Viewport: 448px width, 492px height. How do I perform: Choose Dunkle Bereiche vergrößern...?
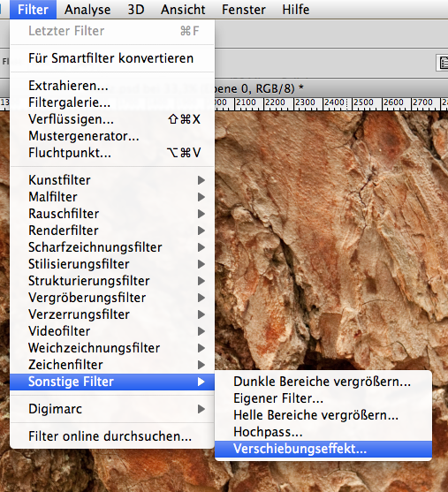point(323,382)
